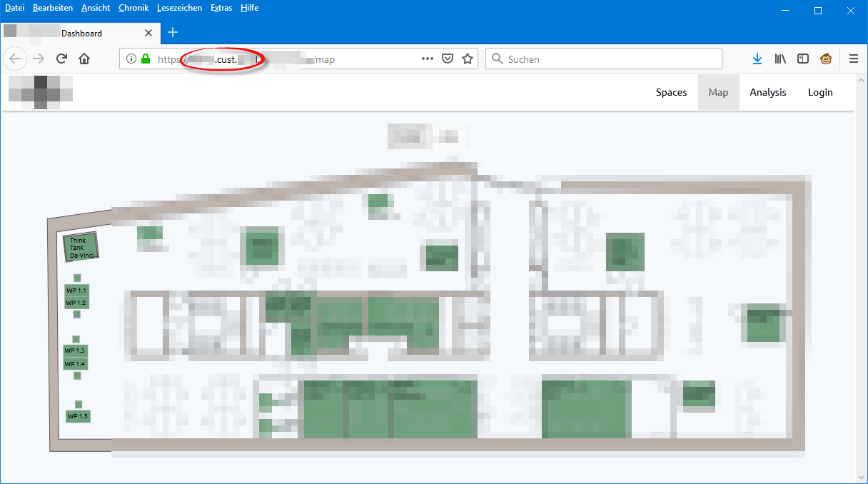
Task: Reload the current page
Action: (x=62, y=59)
